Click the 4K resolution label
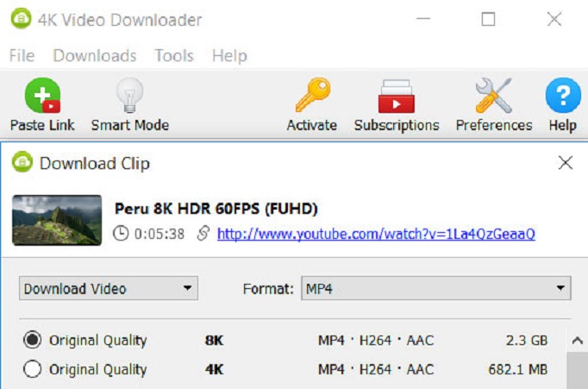This screenshot has width=588, height=389. [214, 370]
